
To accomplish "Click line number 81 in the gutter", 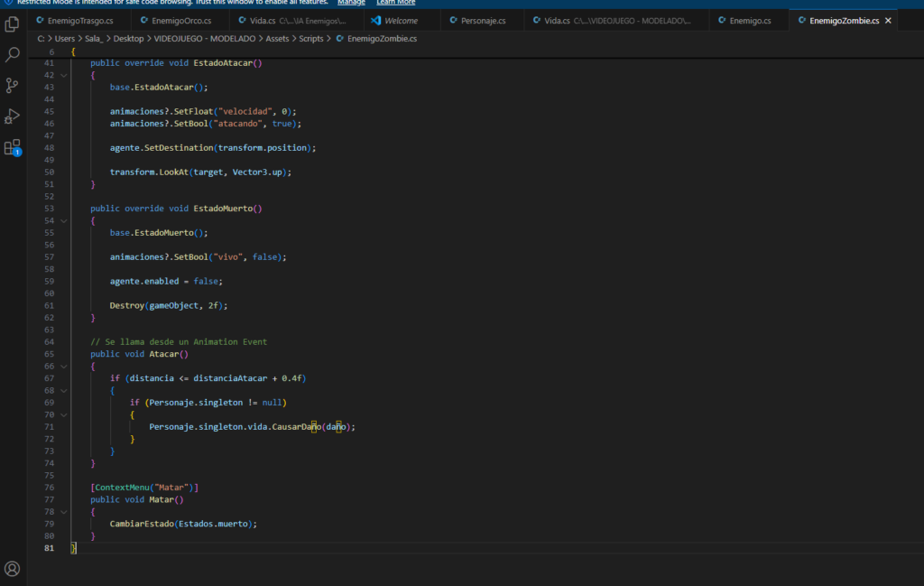I will tap(49, 548).
